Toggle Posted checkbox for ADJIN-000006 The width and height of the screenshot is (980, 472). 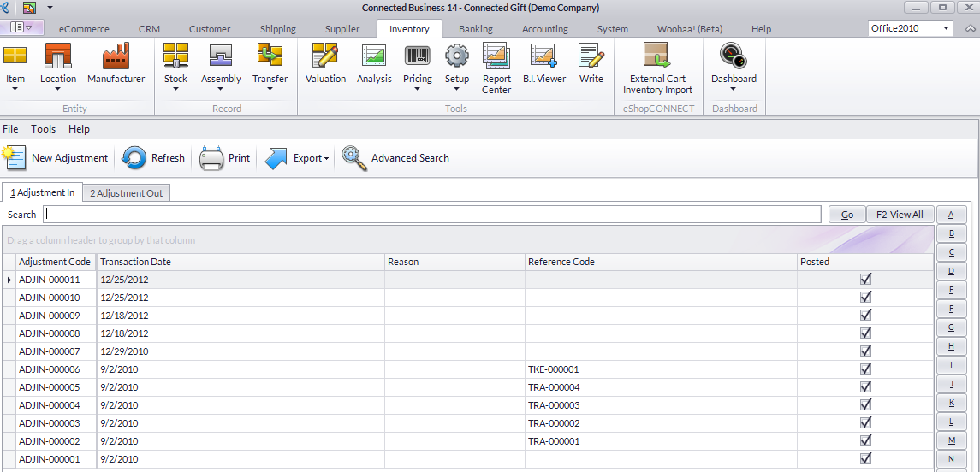click(x=865, y=369)
